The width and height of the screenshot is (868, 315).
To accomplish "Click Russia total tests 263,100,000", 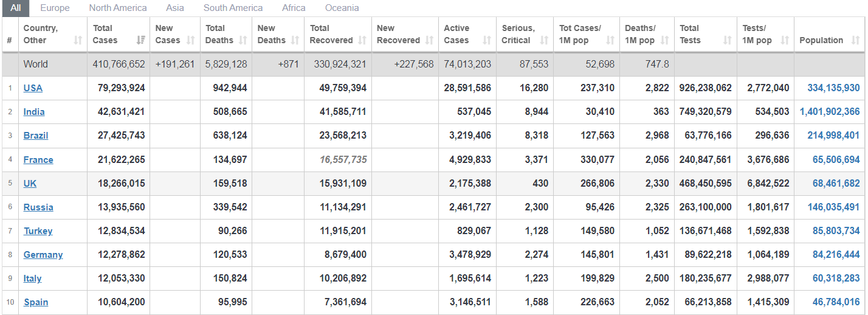I will [706, 207].
